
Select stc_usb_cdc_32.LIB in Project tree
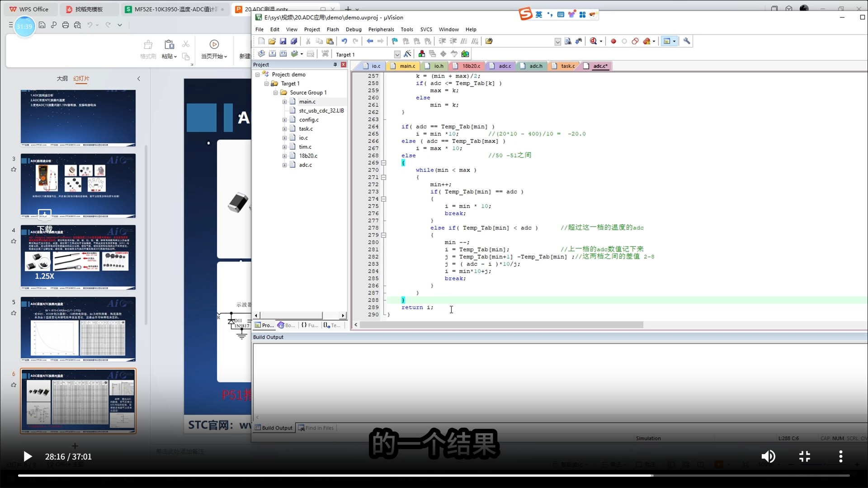tap(321, 111)
